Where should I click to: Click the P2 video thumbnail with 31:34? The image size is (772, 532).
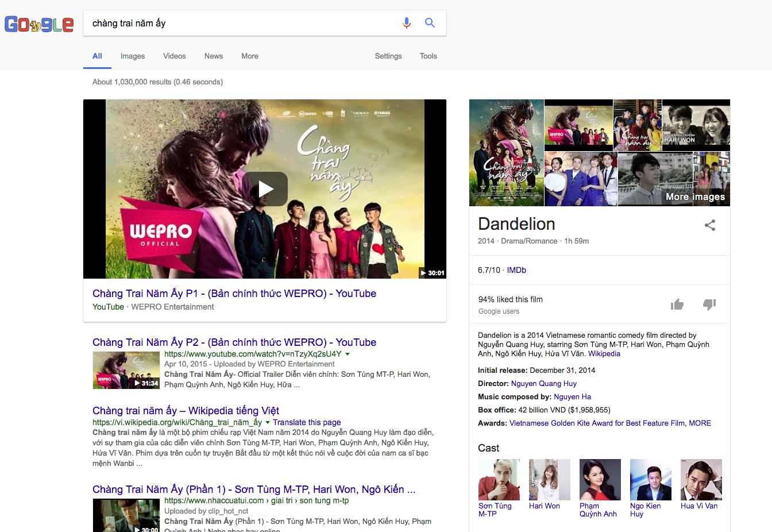[x=126, y=370]
